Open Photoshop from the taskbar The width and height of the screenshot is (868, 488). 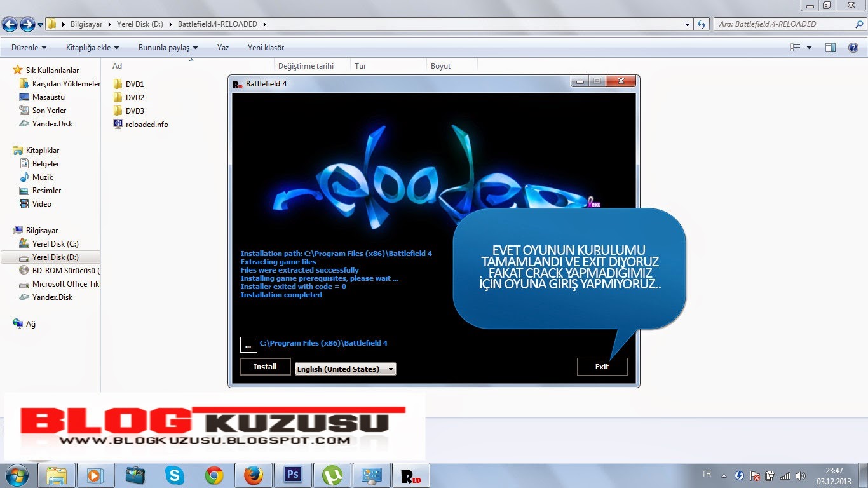coord(293,475)
